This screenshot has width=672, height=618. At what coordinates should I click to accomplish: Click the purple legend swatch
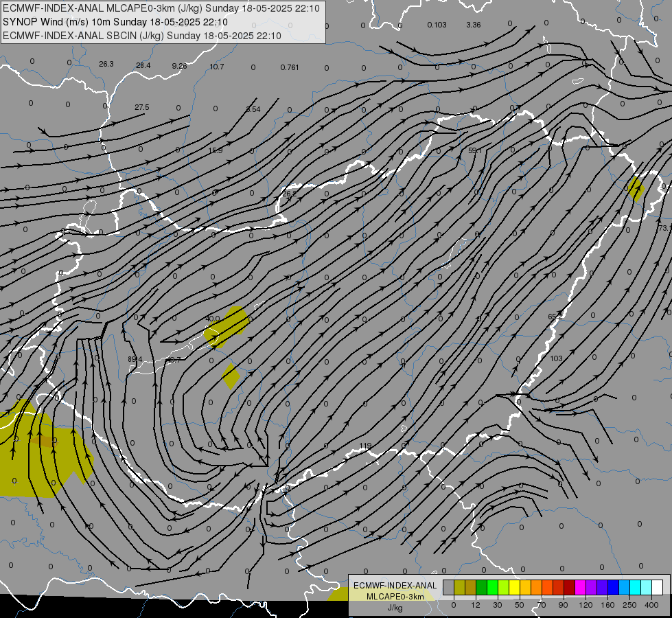(x=592, y=588)
